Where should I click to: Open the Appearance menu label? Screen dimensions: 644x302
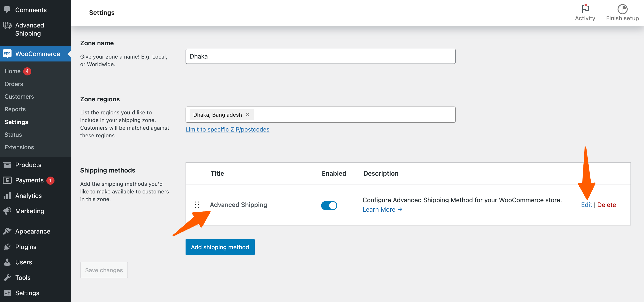[x=33, y=231]
